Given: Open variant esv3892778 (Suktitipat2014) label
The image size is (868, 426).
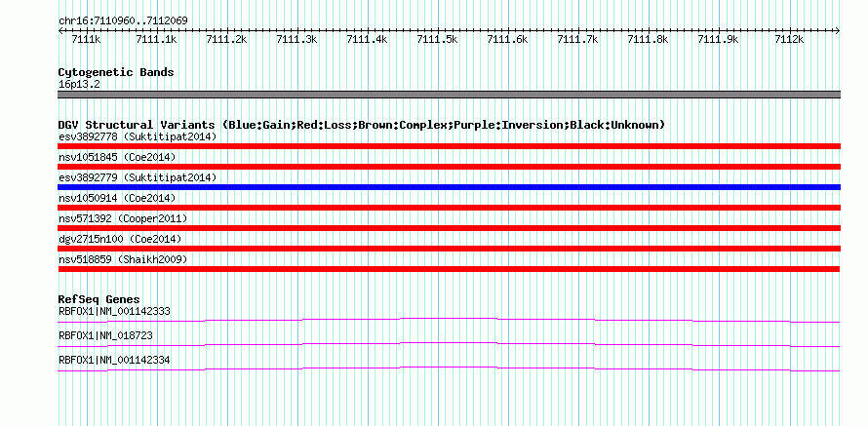Looking at the screenshot, I should [x=138, y=136].
